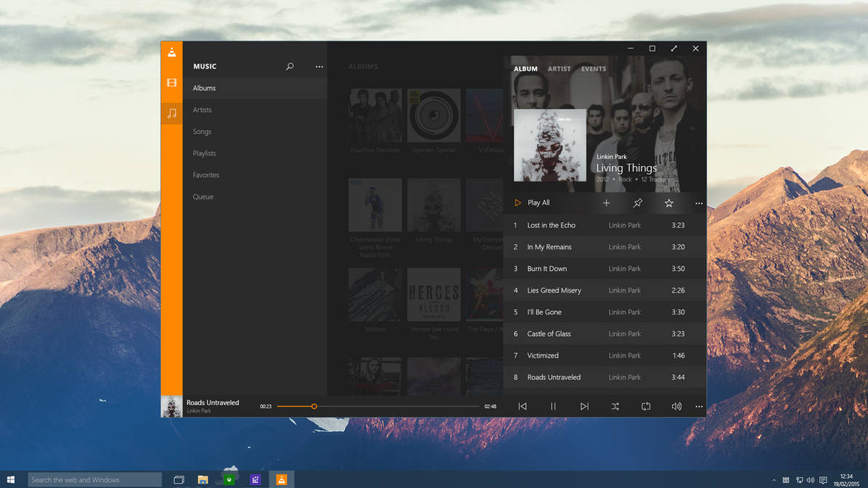Click VLC icon on the taskbar
This screenshot has width=868, height=488.
tap(282, 480)
